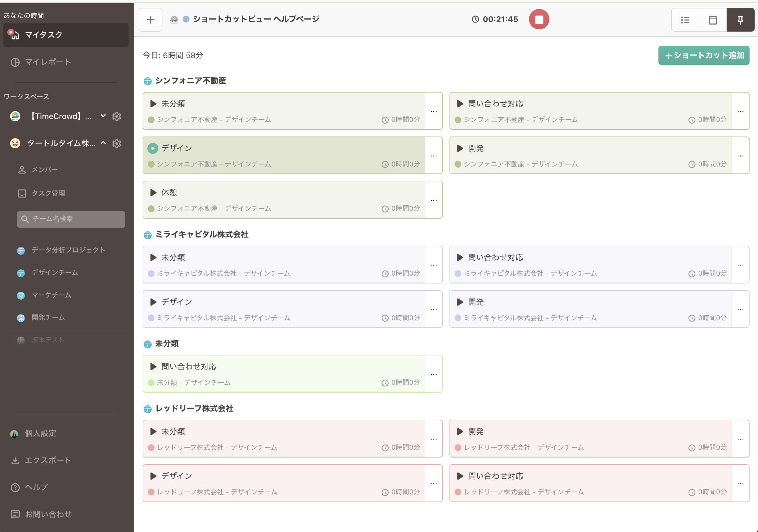Click the チーム名検索 search field

71,219
